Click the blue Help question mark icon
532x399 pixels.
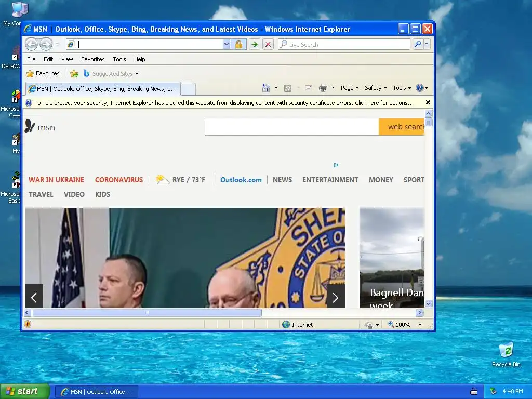(x=420, y=88)
